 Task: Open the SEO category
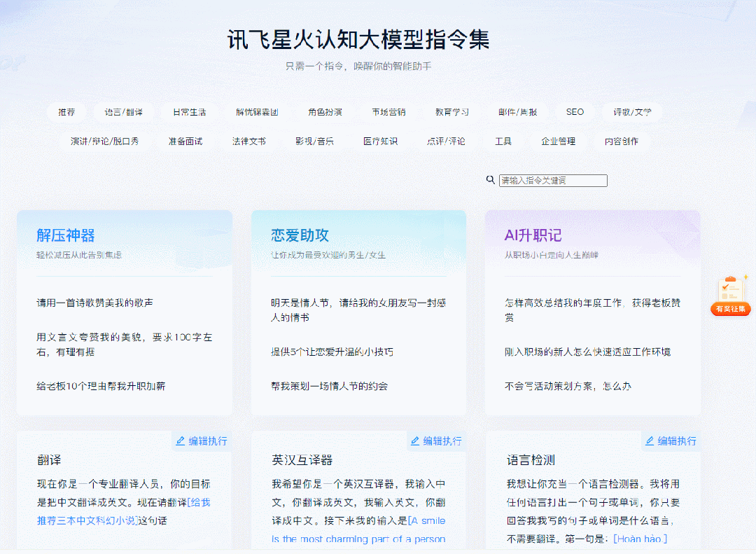click(x=575, y=112)
